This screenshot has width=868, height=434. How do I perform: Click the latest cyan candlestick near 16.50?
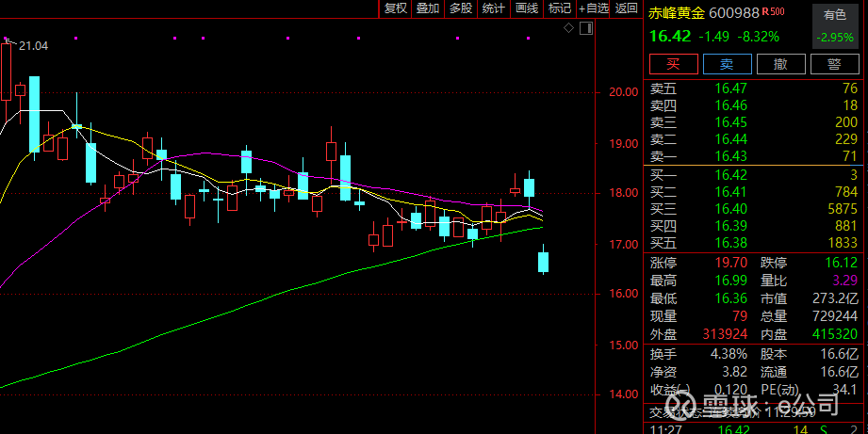pos(544,262)
